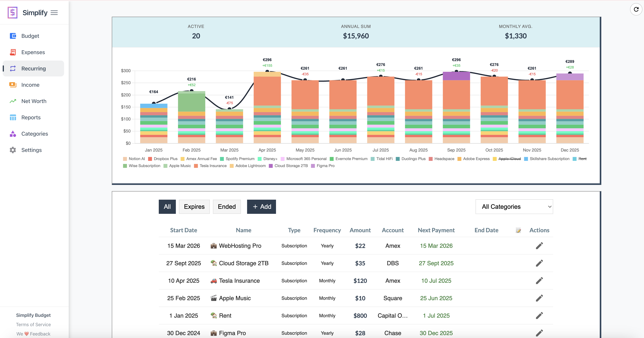Open the Categories page

(x=33, y=134)
